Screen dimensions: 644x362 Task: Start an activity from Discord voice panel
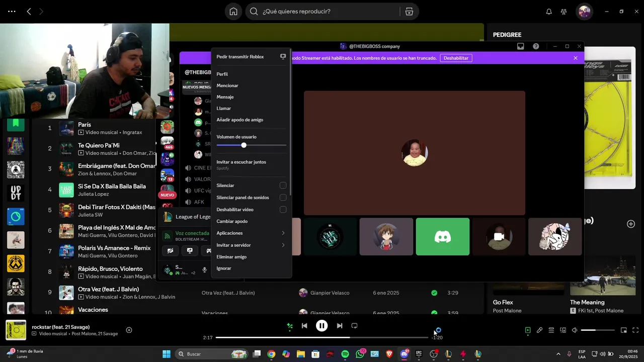[208, 250]
